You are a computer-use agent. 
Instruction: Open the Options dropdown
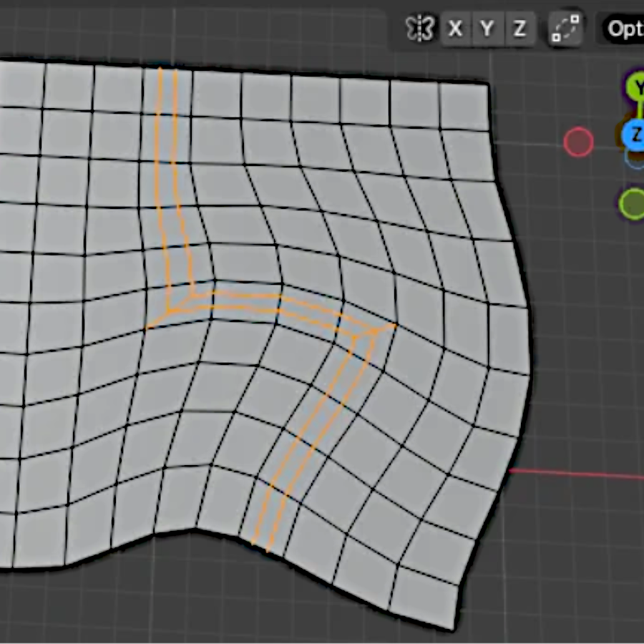[x=623, y=29]
